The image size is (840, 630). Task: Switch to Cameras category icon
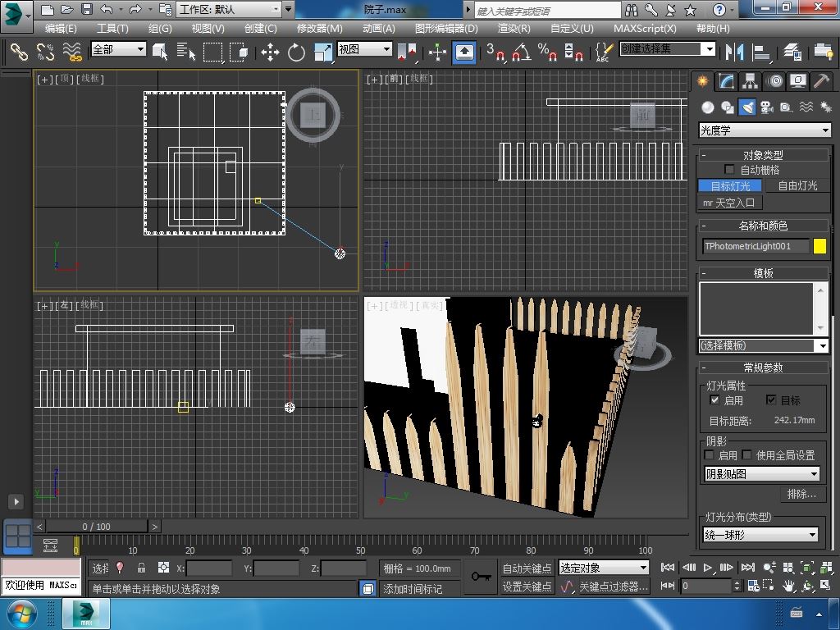tap(766, 107)
